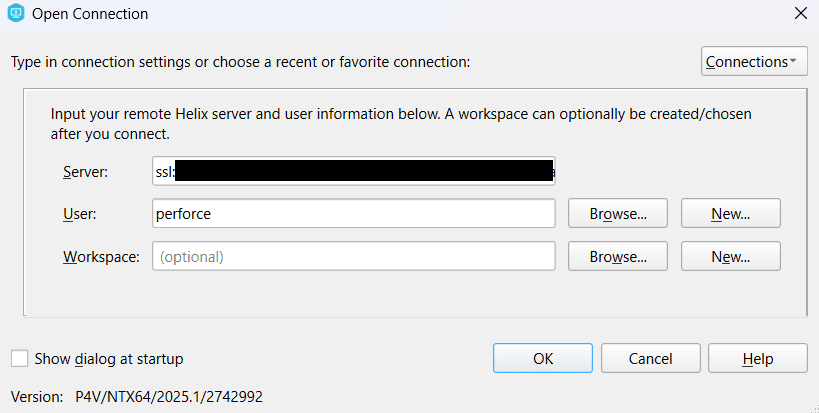Viewport: 819px width, 413px height.
Task: Click into the User field containing perforce
Action: click(354, 214)
